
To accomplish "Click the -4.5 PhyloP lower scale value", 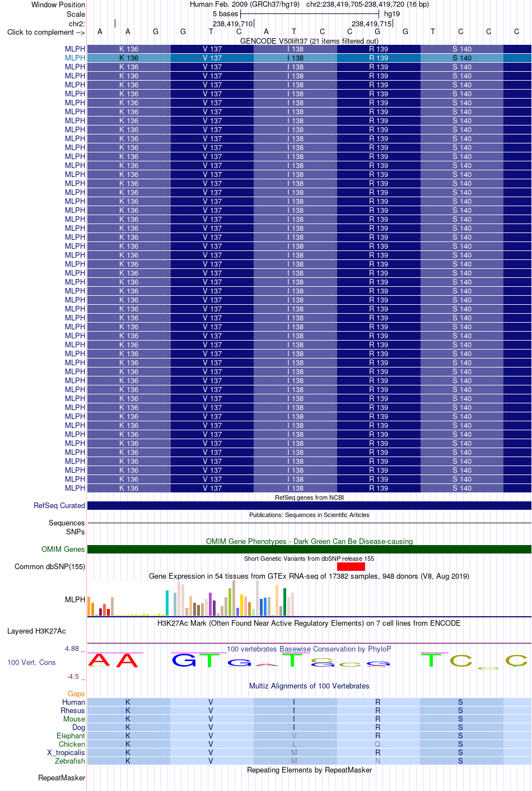I will (73, 677).
